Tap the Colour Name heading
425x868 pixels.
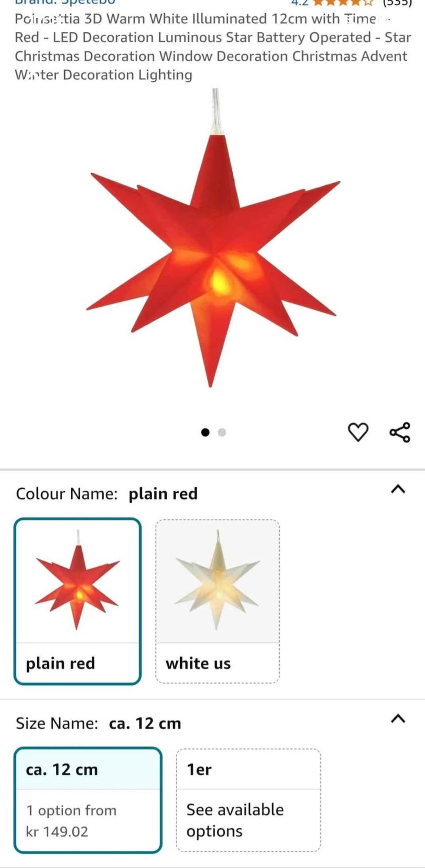point(67,494)
